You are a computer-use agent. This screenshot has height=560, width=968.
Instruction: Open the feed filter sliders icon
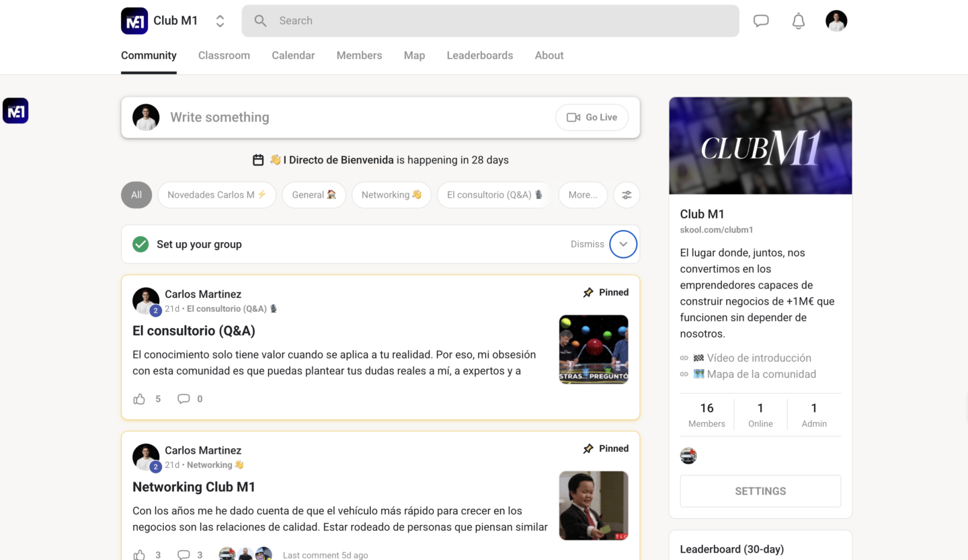point(627,195)
